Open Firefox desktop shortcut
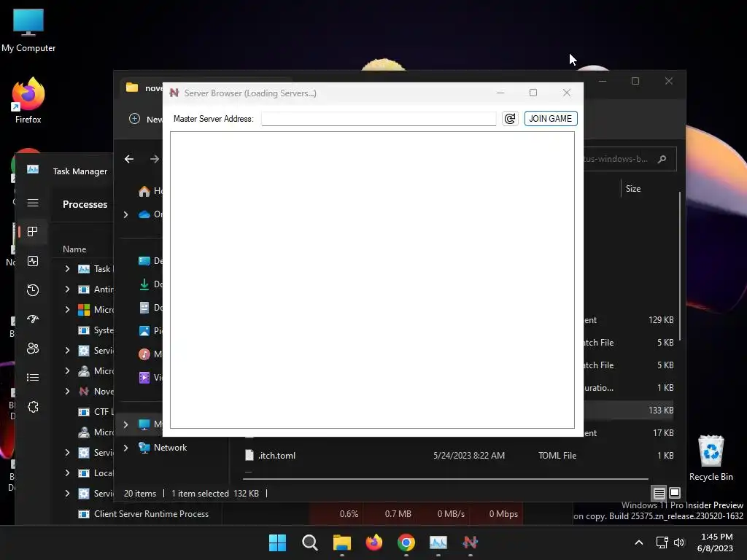The width and height of the screenshot is (747, 560). (28, 101)
